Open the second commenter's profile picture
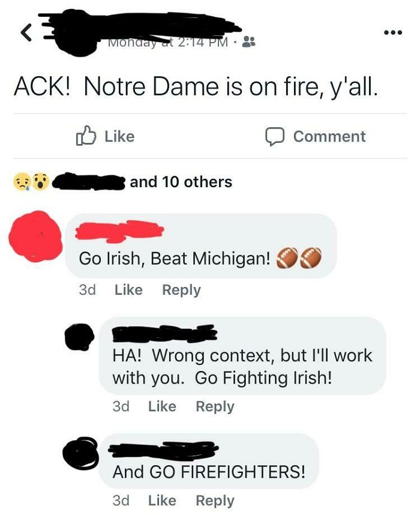420x515 pixels. pos(79,338)
